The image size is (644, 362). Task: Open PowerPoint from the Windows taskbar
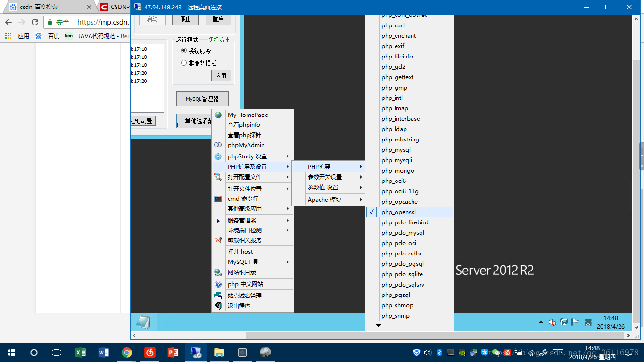pyautogui.click(x=173, y=353)
